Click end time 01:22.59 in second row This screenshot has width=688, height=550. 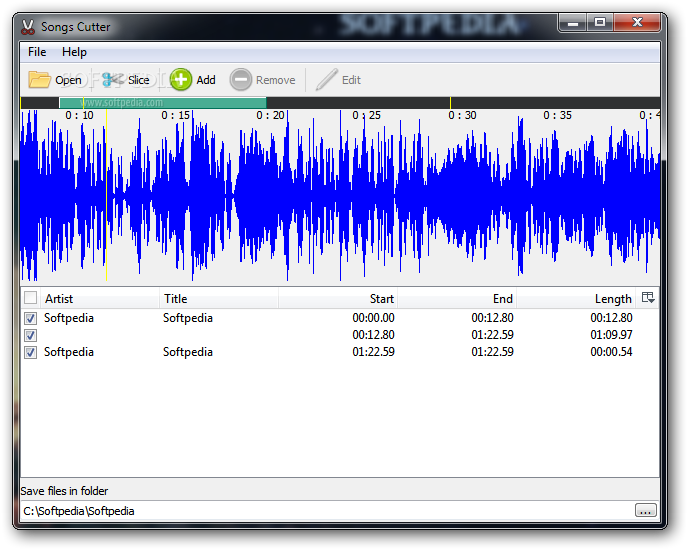coord(492,335)
